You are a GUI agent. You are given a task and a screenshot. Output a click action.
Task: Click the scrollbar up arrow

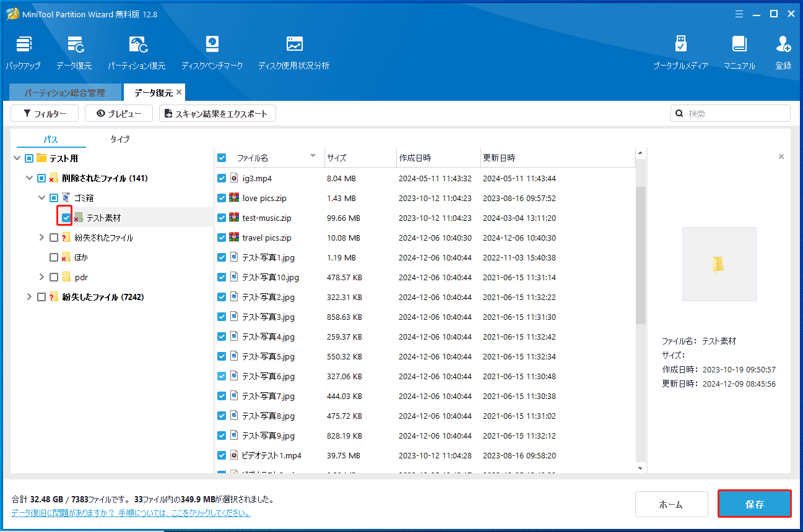click(x=641, y=153)
